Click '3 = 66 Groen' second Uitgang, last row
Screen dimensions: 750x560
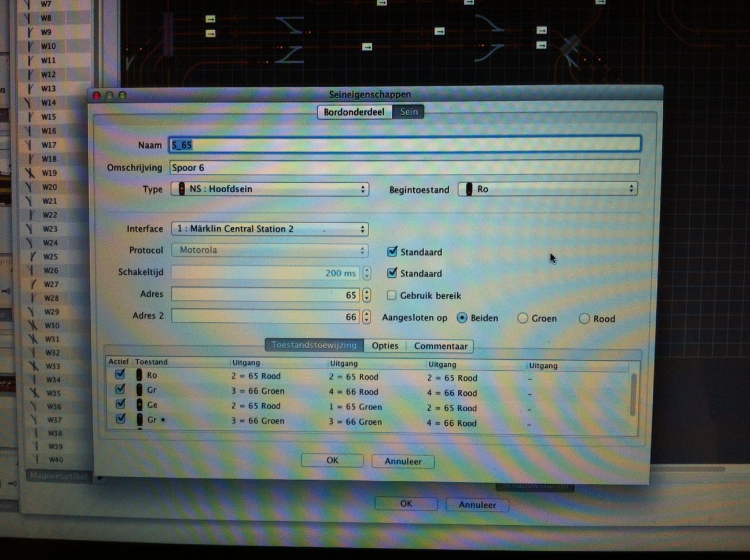coord(355,422)
